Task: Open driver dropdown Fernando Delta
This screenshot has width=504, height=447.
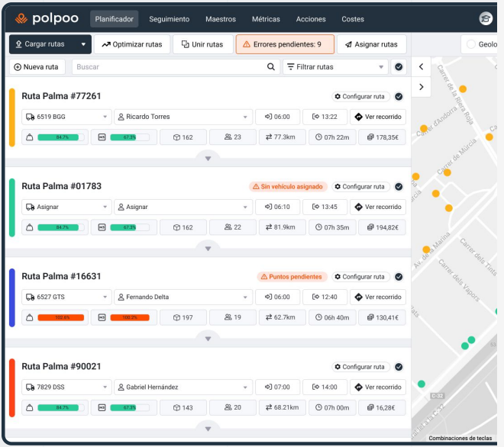Action: [x=183, y=297]
